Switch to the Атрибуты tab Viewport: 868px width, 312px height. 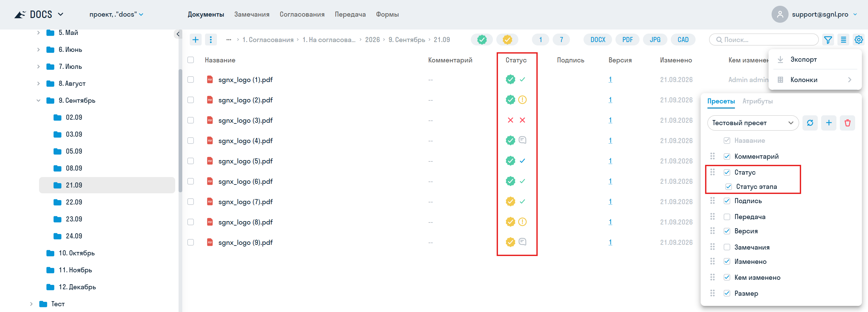click(758, 101)
